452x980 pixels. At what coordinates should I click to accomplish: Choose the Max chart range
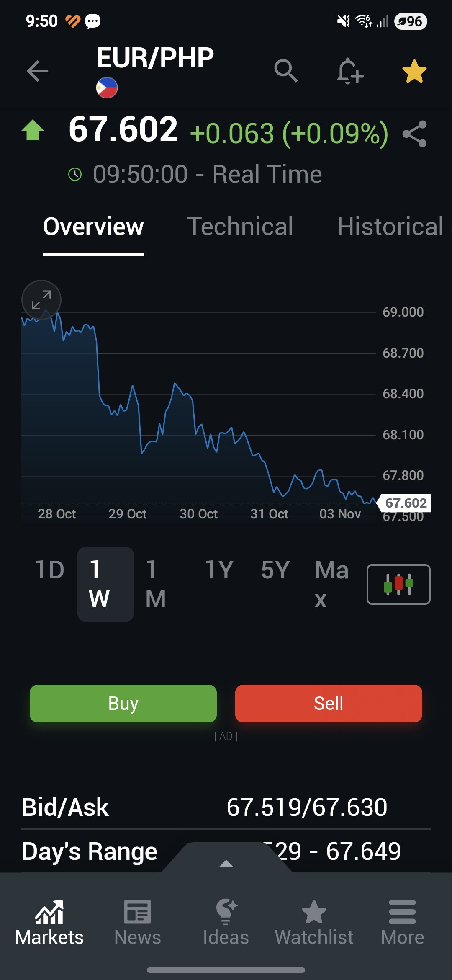pos(331,584)
